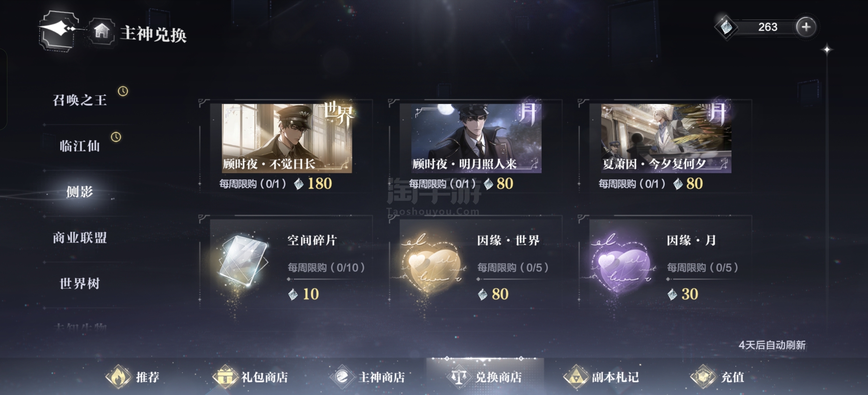Add currency with the plus button

click(806, 27)
